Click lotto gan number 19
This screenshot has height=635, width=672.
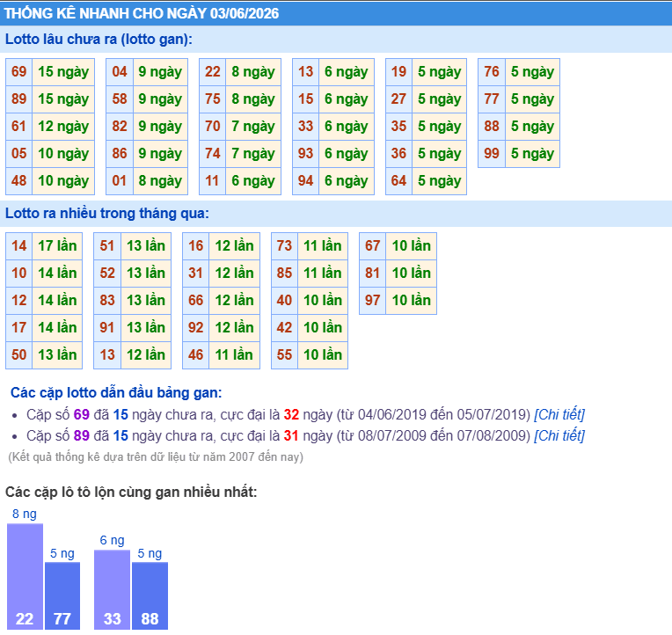(398, 71)
